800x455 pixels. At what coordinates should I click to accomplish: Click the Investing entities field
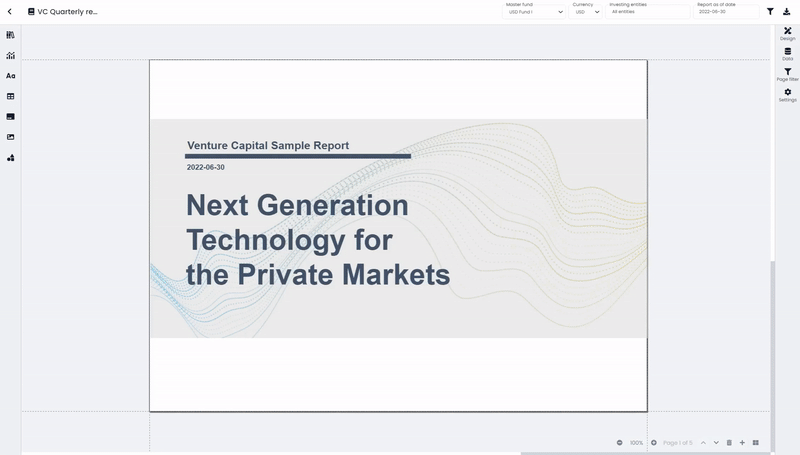pos(647,11)
